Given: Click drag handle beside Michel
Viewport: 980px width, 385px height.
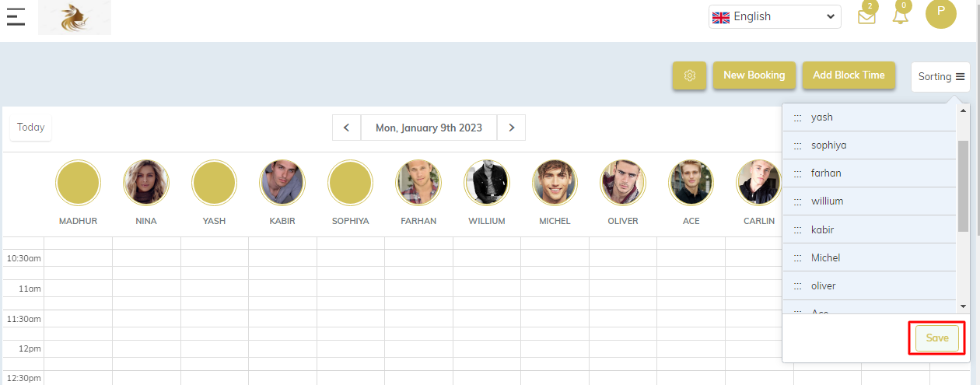Looking at the screenshot, I should click(797, 257).
